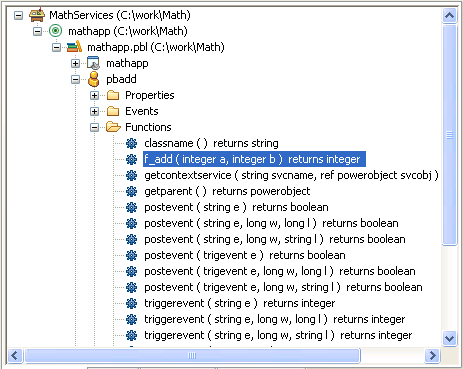Screen dimensions: 463x369
Task: Select the mathapp (C:\work\Math) target label
Action: click(128, 31)
